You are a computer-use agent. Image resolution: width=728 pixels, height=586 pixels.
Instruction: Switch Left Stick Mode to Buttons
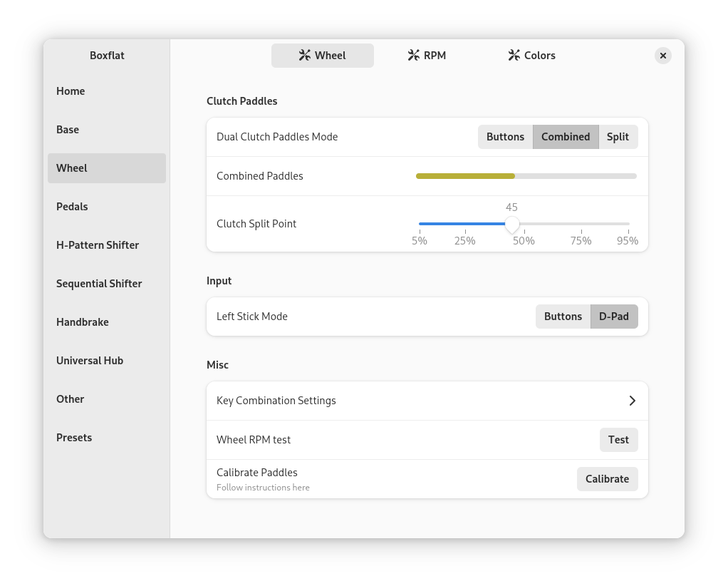563,317
